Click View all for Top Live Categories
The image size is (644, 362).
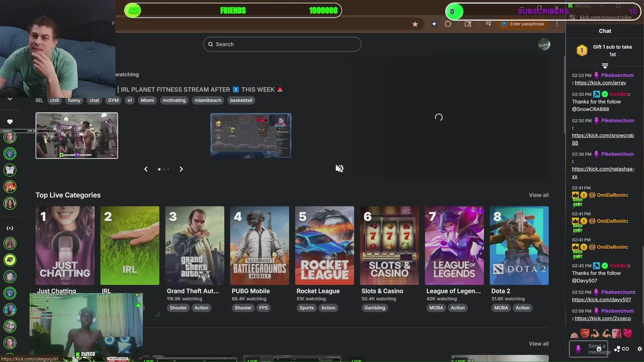coord(538,195)
